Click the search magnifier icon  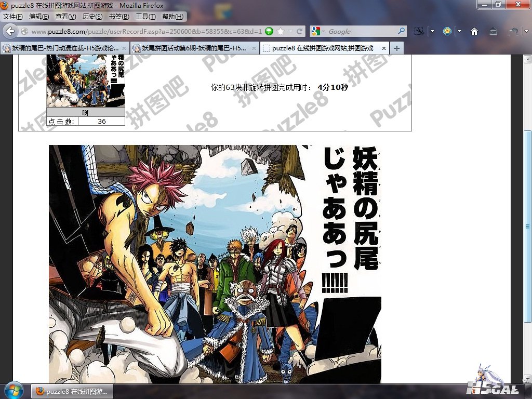(401, 31)
